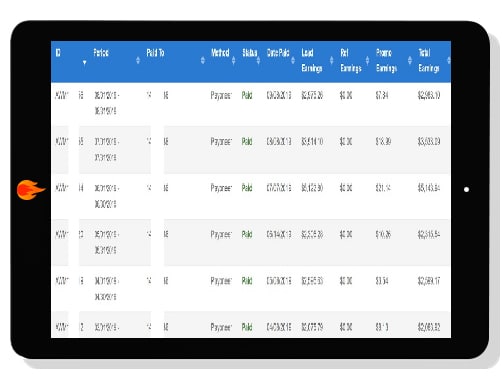Click the ID column descending sort arrow
This screenshot has width=502, height=381.
85,62
